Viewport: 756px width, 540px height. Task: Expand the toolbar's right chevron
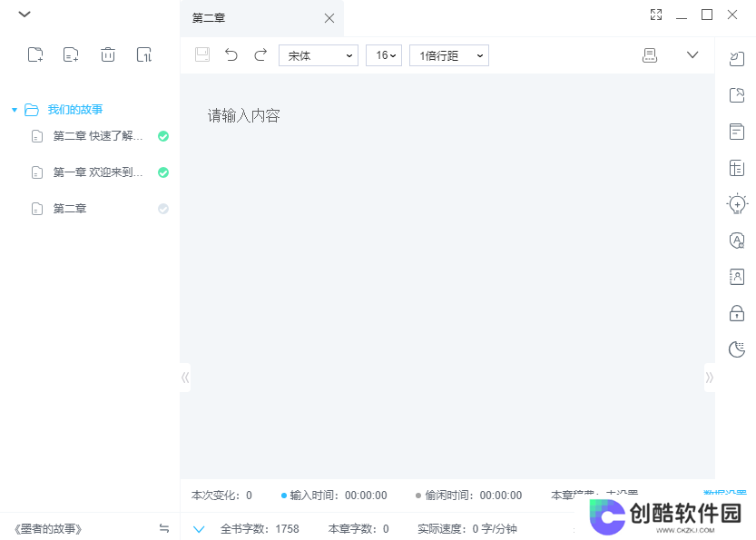pyautogui.click(x=692, y=55)
